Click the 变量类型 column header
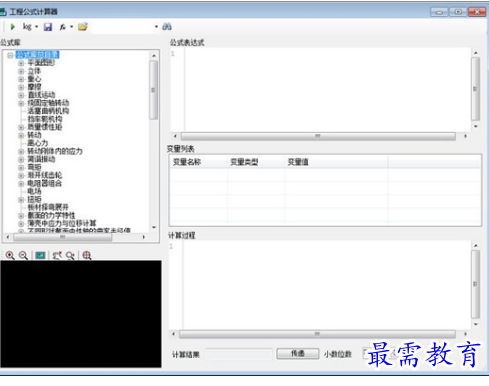This screenshot has height=386, width=489. tap(256, 162)
